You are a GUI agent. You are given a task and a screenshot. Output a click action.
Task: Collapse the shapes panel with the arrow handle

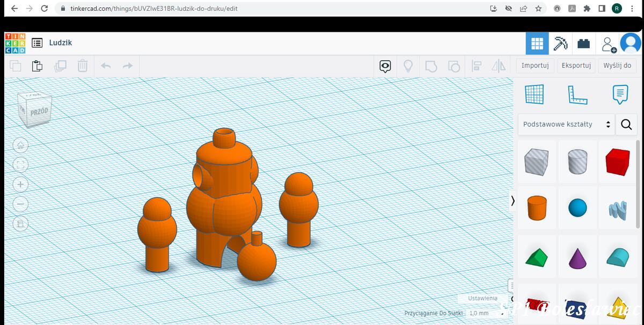tap(513, 200)
